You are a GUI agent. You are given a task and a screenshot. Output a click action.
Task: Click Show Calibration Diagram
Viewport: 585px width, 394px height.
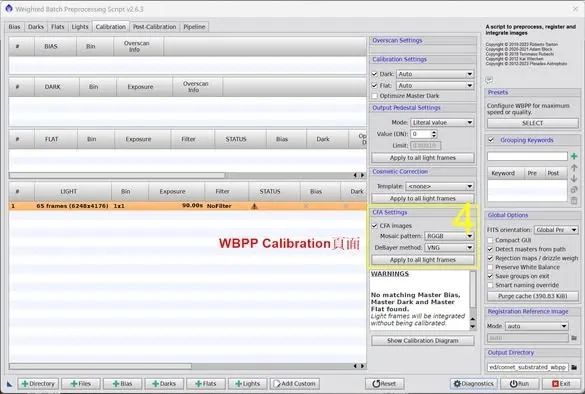pyautogui.click(x=423, y=341)
